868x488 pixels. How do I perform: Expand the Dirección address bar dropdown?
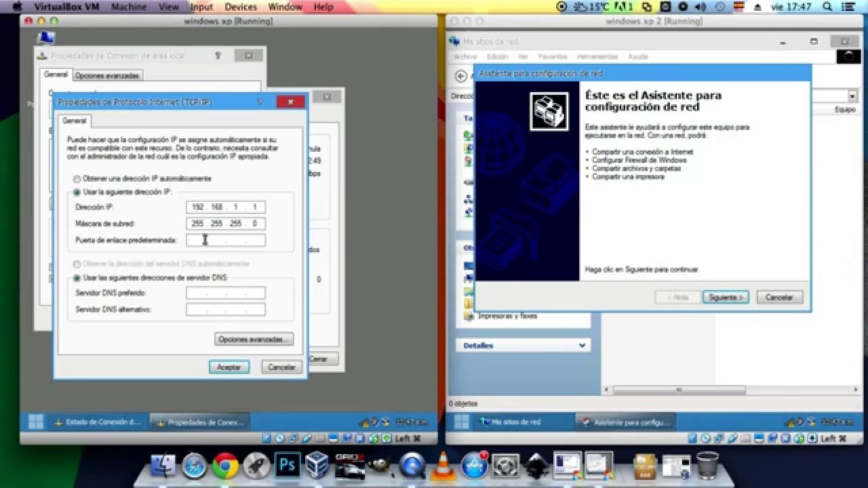(852, 96)
